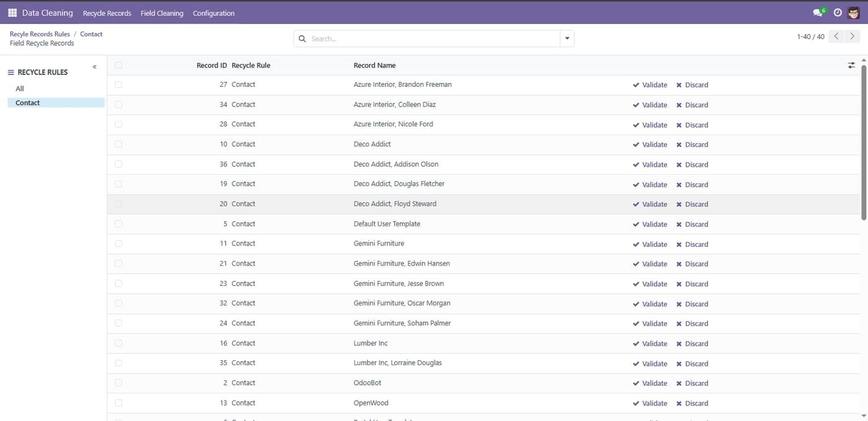Toggle the select-all header checkbox
The width and height of the screenshot is (868, 421).
coord(118,65)
